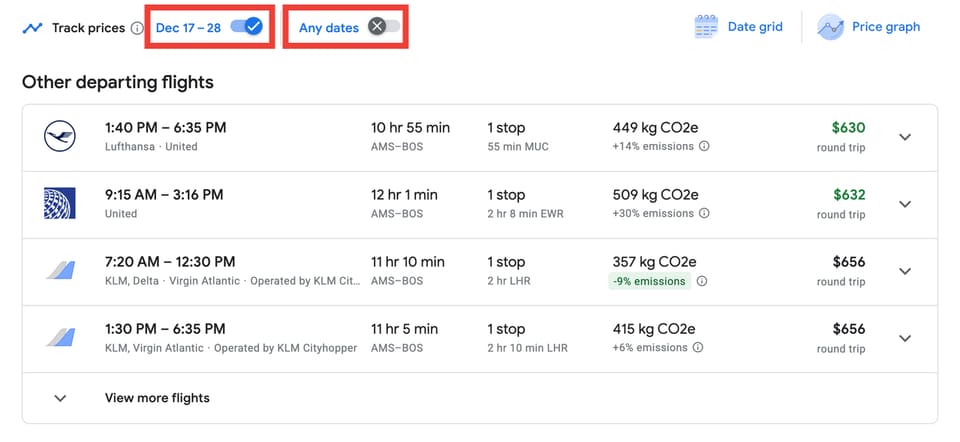Viewport: 960px width, 442px height.
Task: Open the Track prices info icon
Action: coord(137,28)
